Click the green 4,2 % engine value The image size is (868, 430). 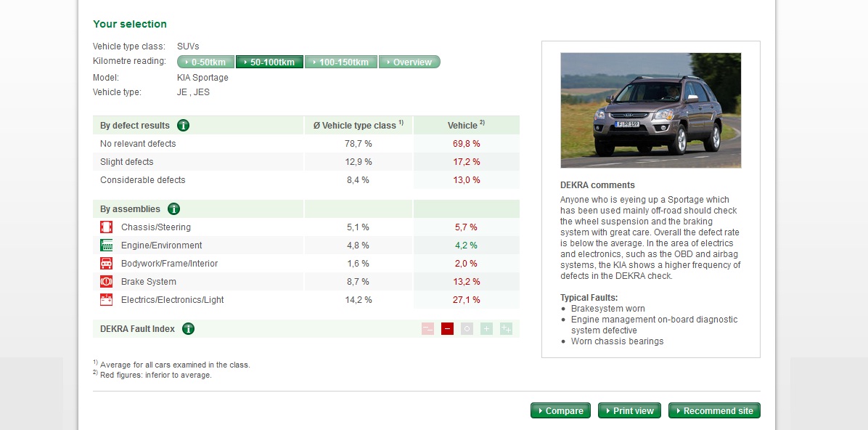click(466, 246)
